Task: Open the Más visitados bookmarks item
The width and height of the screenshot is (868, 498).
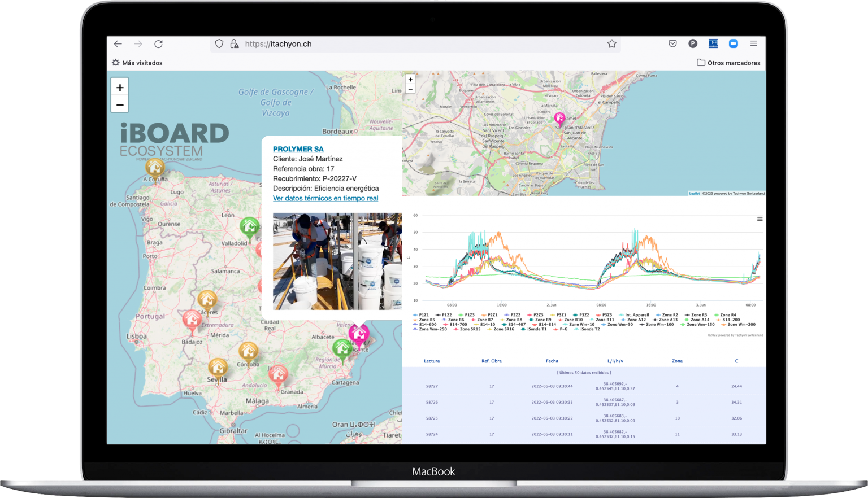Action: [137, 63]
